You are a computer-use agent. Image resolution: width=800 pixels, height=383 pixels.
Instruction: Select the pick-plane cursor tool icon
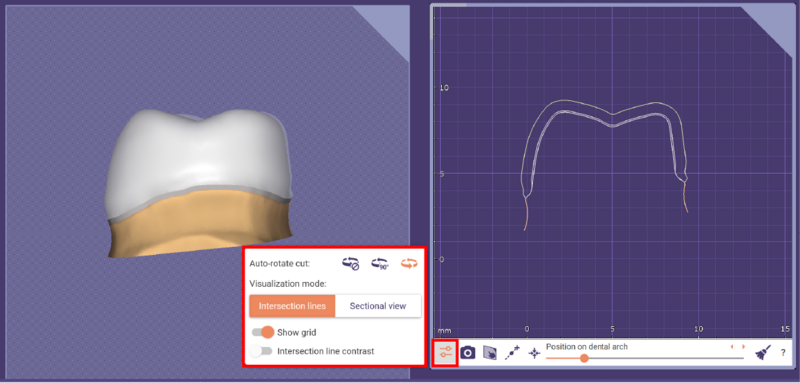click(490, 352)
